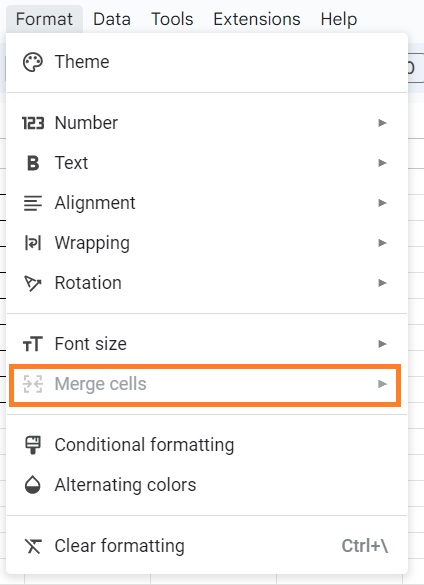
Task: Expand the Merge cells submenu arrow
Action: 382,384
